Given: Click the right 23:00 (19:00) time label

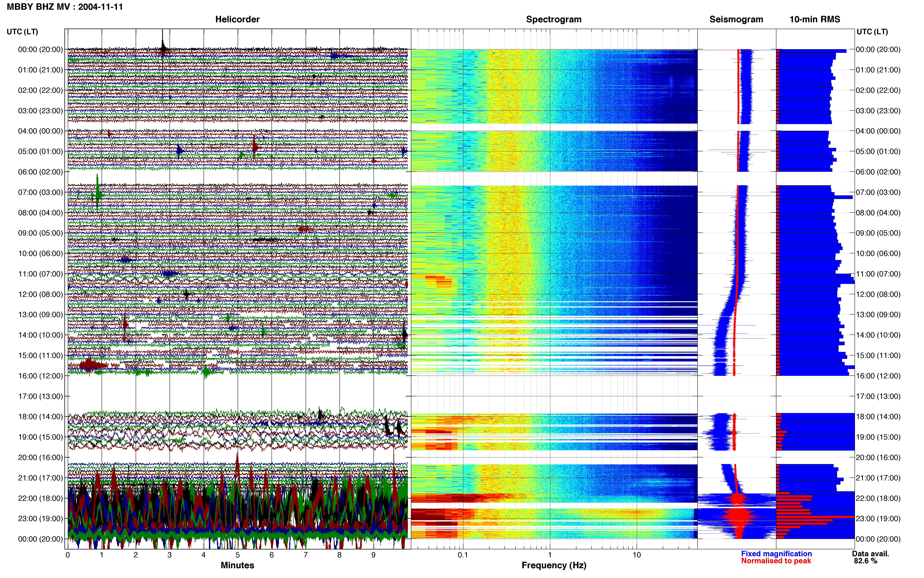Looking at the screenshot, I should click(878, 518).
